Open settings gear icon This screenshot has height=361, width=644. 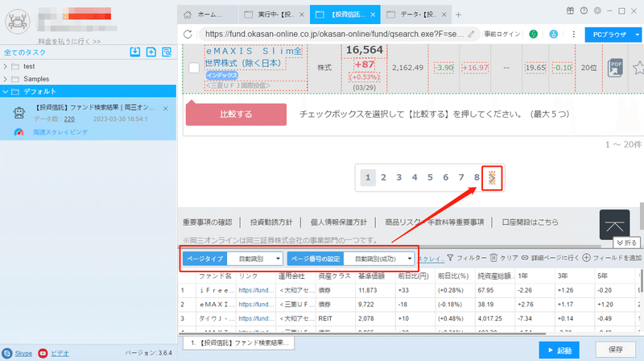pyautogui.click(x=597, y=11)
